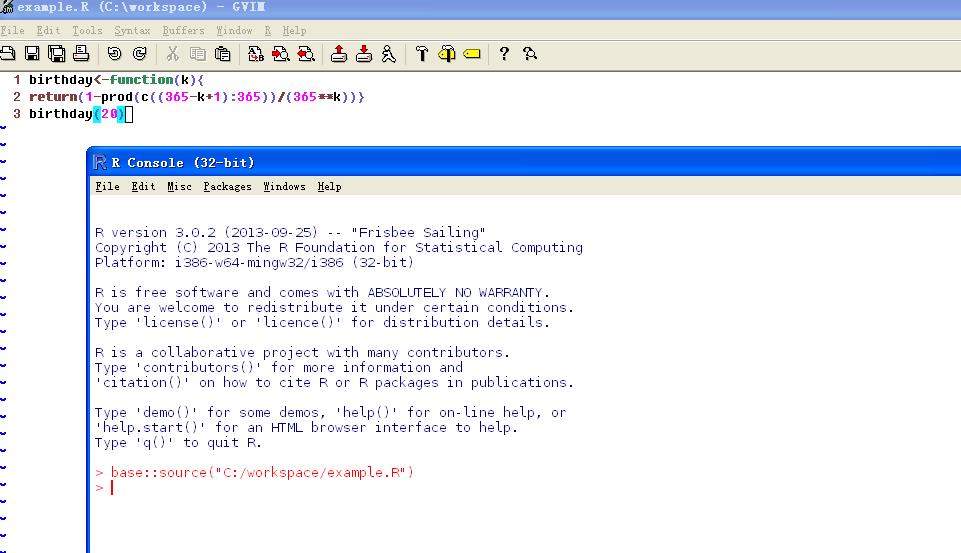Build tags with the hammer-and-tag icon
The height and width of the screenshot is (553, 961).
(x=447, y=54)
